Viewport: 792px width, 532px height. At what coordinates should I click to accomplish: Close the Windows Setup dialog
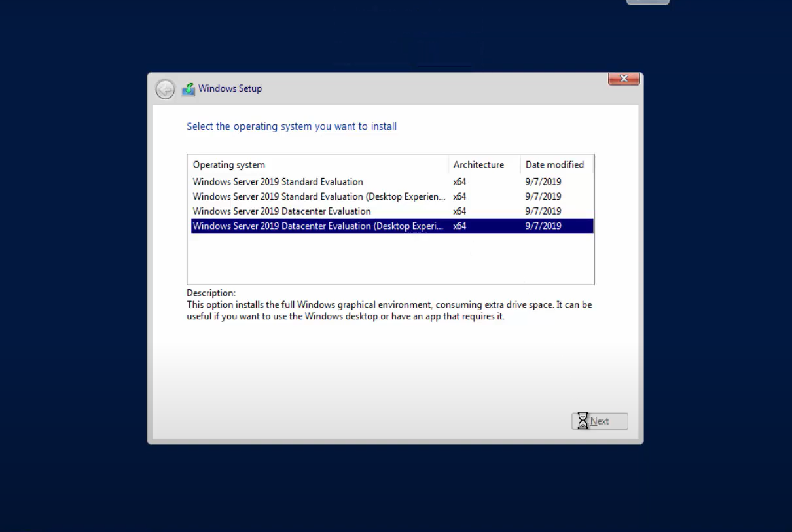(624, 79)
